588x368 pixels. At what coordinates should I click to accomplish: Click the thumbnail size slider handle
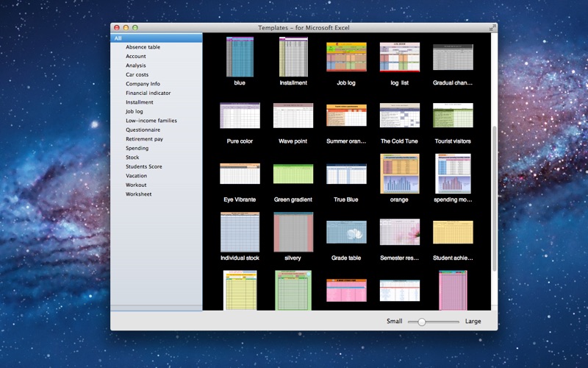coord(422,322)
